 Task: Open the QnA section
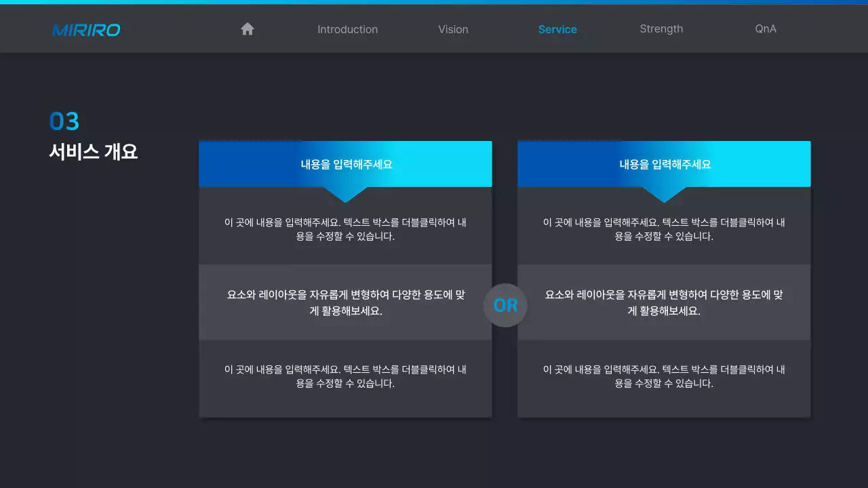[765, 29]
